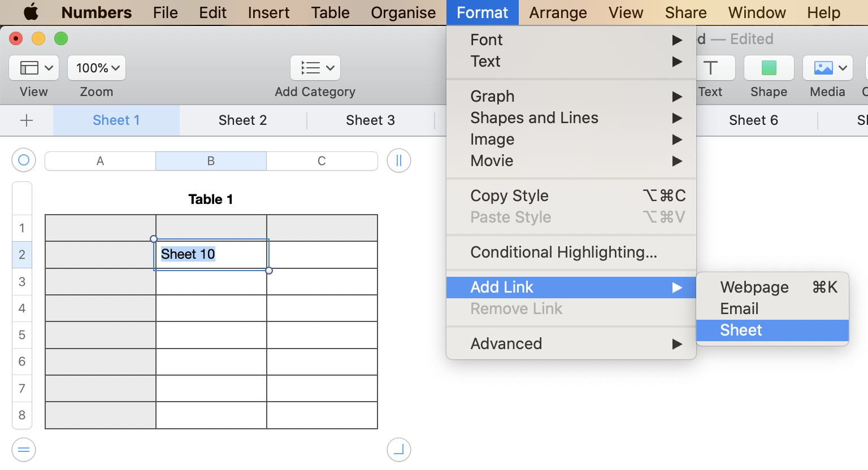The image size is (868, 470).
Task: Choose Sheet from the Add Link submenu
Action: tap(741, 330)
